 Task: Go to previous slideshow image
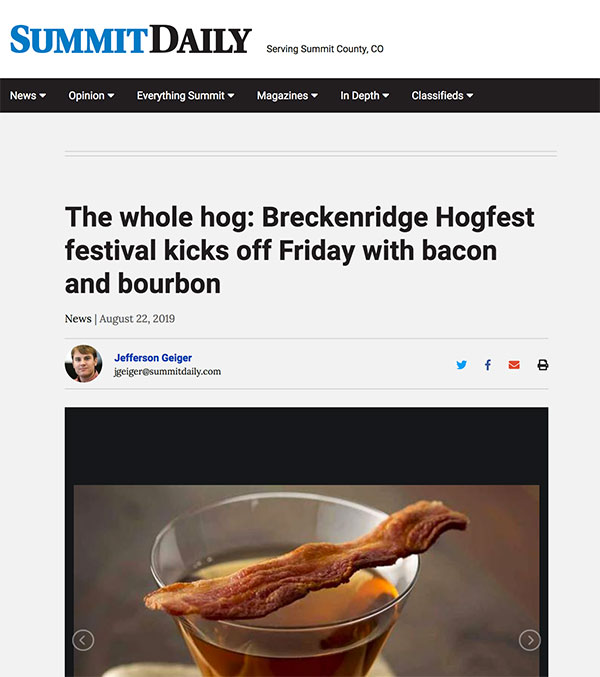83,640
